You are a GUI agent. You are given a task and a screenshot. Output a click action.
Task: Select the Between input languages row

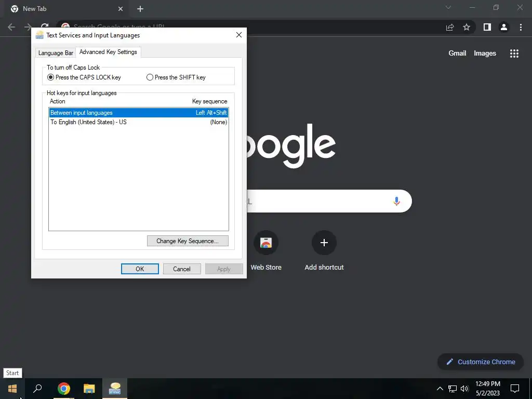coord(138,113)
